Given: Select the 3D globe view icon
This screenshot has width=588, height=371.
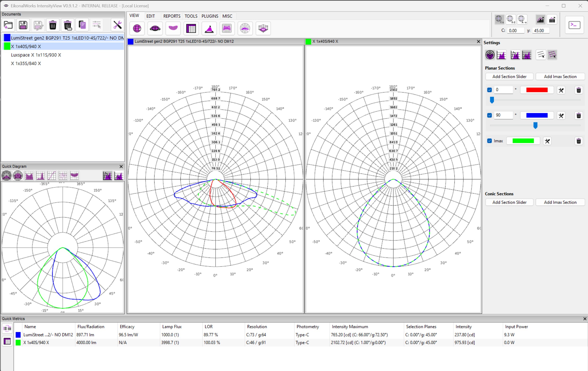Looking at the screenshot, I should tap(137, 28).
